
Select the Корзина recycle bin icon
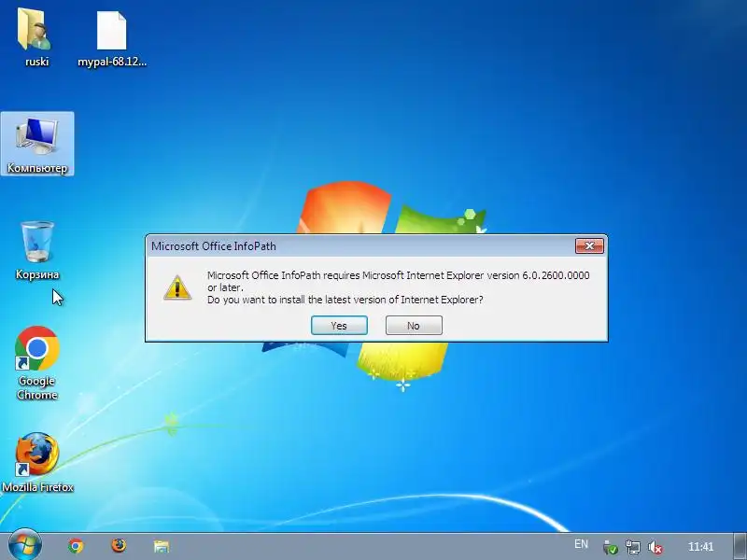[x=37, y=250]
